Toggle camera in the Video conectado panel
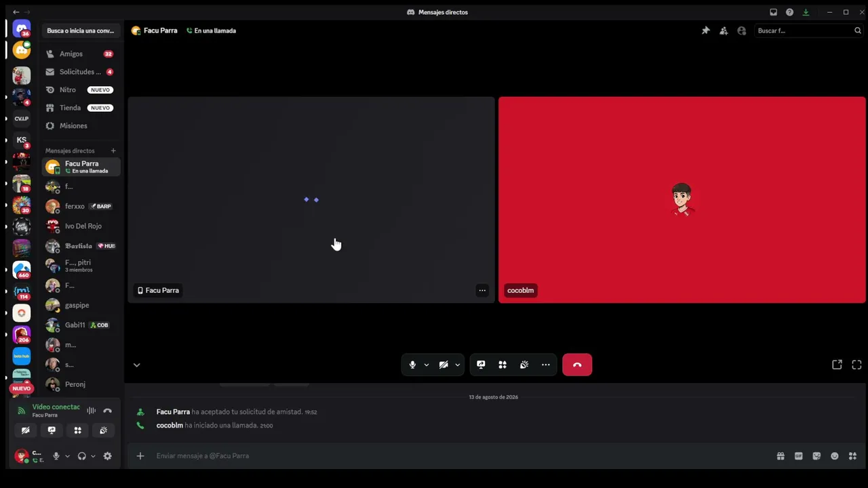Screen dimensions: 868x488 26,430
